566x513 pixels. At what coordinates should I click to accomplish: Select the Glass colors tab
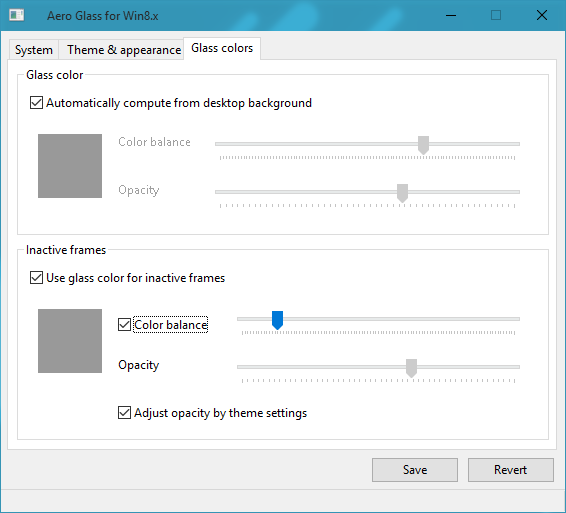pyautogui.click(x=222, y=48)
